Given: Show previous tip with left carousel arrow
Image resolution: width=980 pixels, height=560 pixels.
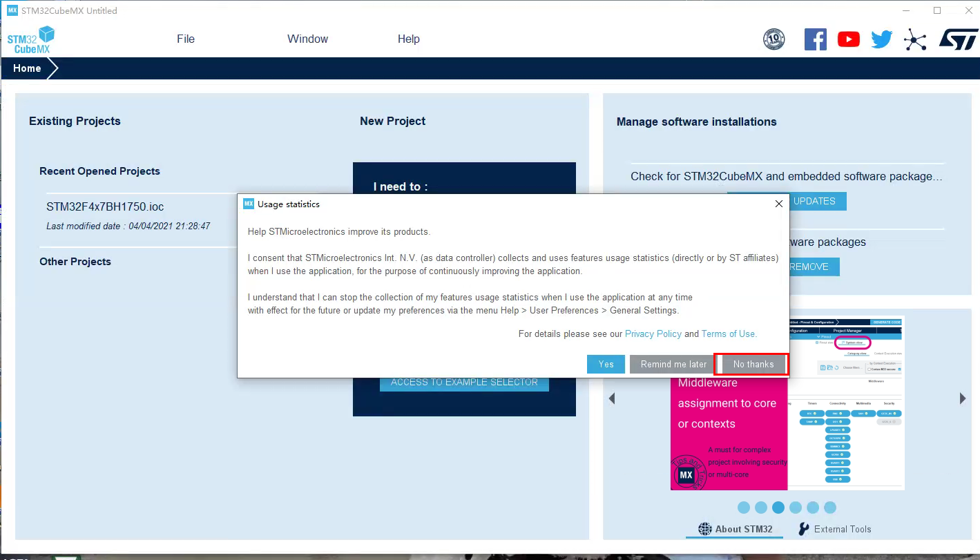Looking at the screenshot, I should [612, 398].
